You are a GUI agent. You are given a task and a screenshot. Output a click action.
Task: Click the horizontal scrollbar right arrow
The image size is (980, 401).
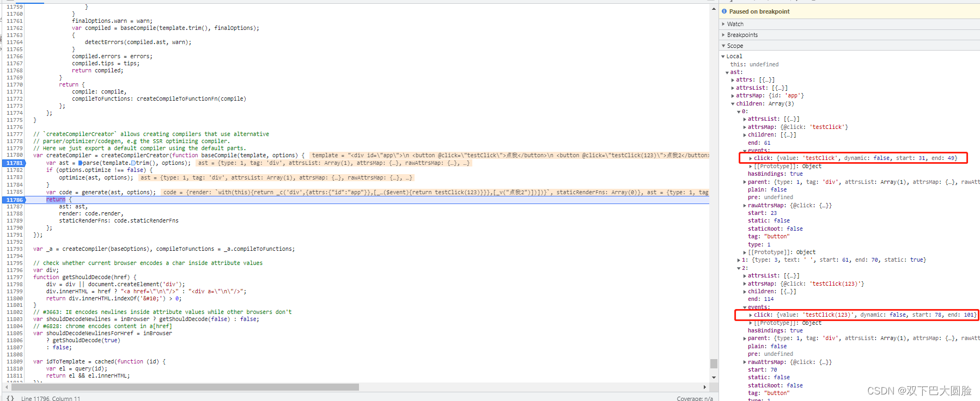(705, 387)
